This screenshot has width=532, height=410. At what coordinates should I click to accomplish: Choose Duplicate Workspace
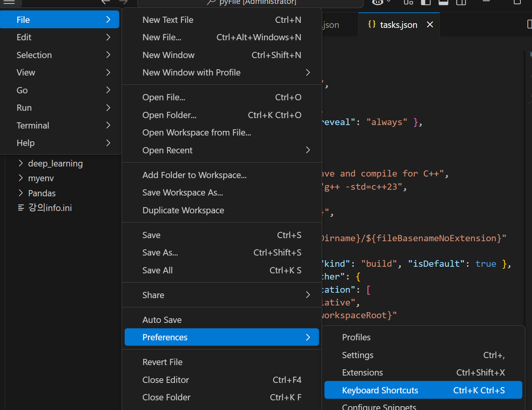(222, 210)
